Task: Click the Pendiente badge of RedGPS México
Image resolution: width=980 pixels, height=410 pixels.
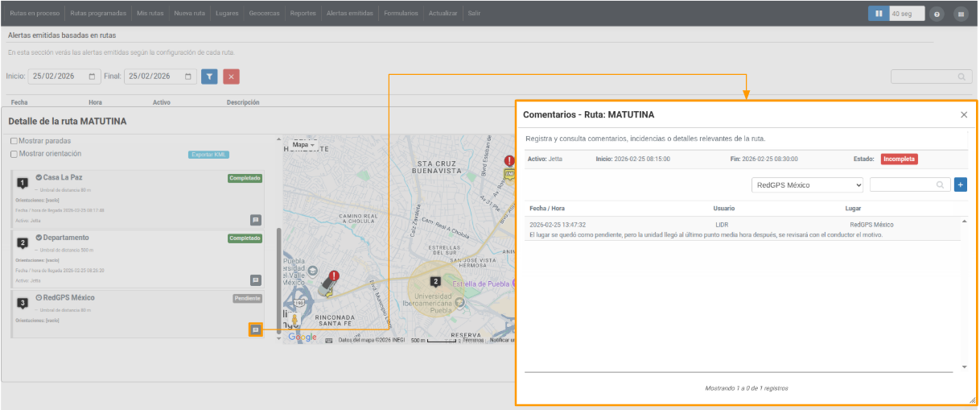Action: 248,298
